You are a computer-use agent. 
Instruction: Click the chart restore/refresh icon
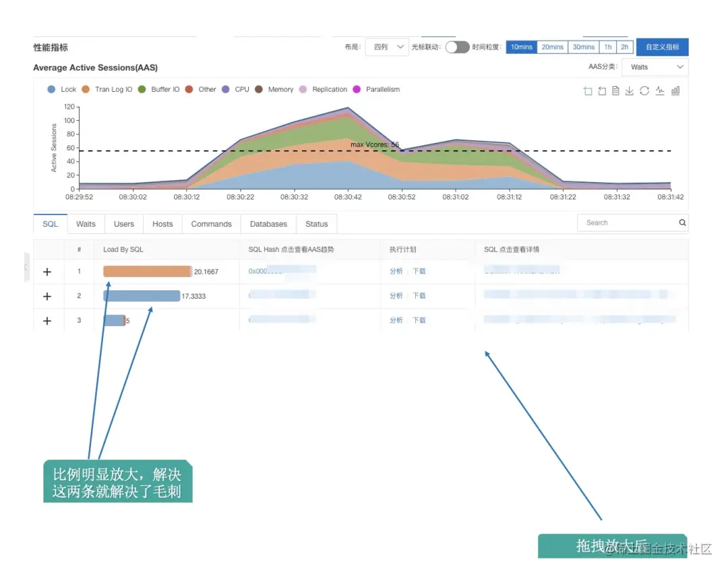click(644, 90)
